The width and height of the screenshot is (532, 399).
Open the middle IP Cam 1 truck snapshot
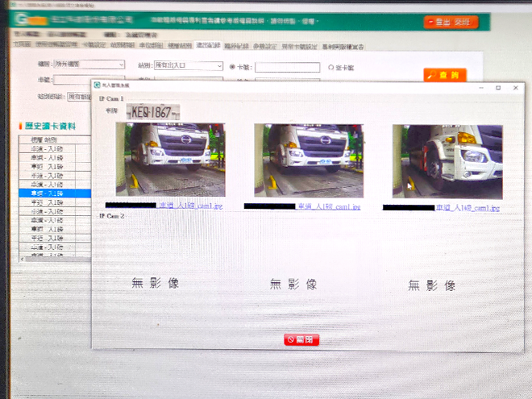tap(309, 160)
